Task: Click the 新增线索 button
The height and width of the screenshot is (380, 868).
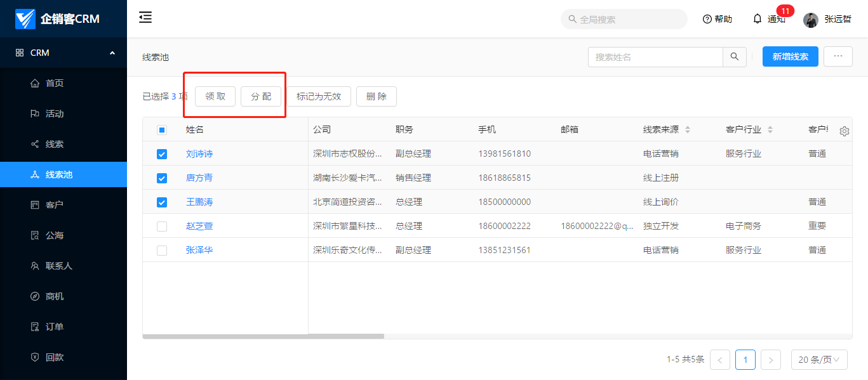Action: [x=790, y=56]
